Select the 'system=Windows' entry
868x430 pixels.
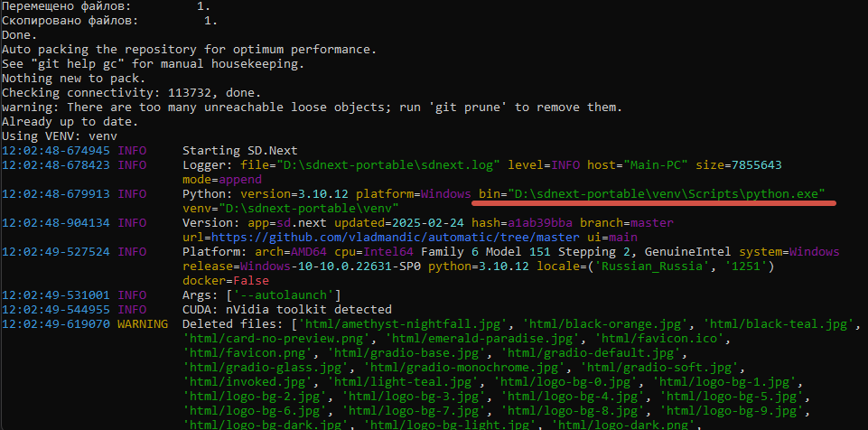click(x=789, y=252)
